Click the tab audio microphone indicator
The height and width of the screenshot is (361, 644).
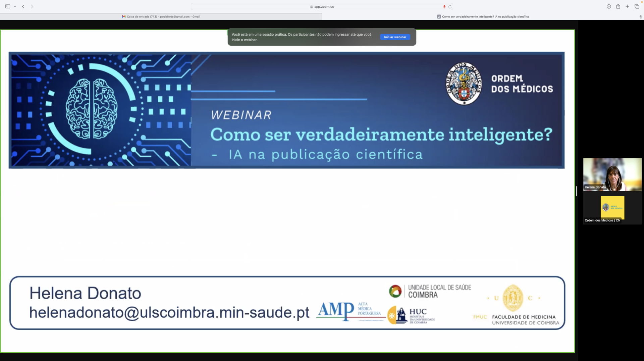(641, 16)
